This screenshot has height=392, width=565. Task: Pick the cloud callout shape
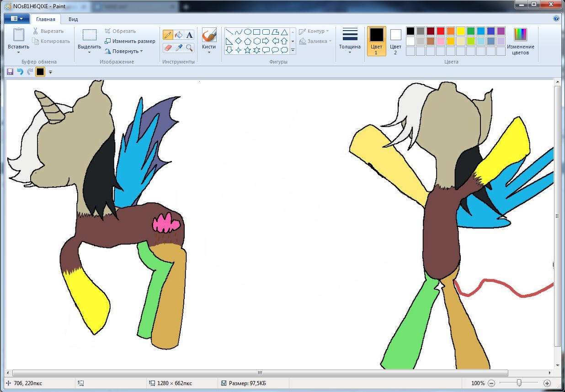point(284,50)
